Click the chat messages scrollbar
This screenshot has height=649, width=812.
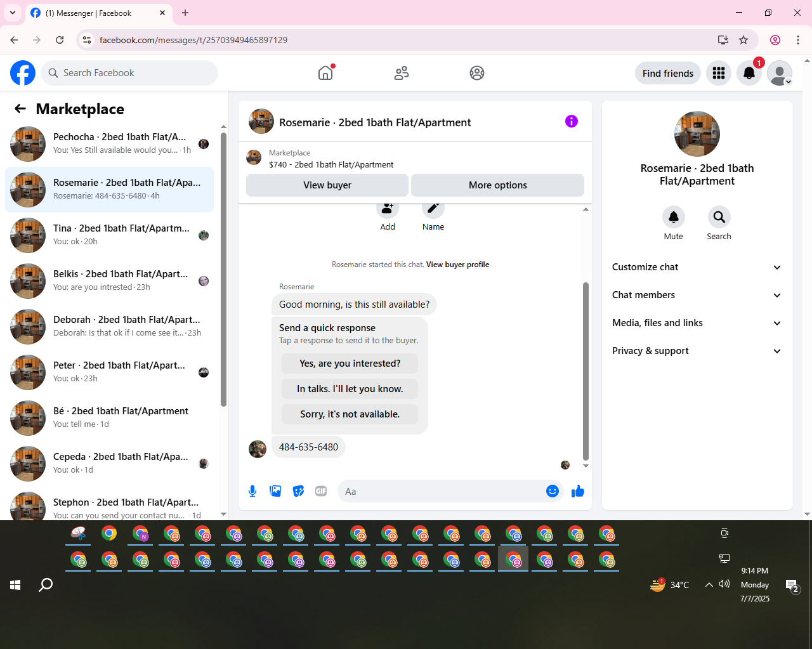pyautogui.click(x=586, y=371)
